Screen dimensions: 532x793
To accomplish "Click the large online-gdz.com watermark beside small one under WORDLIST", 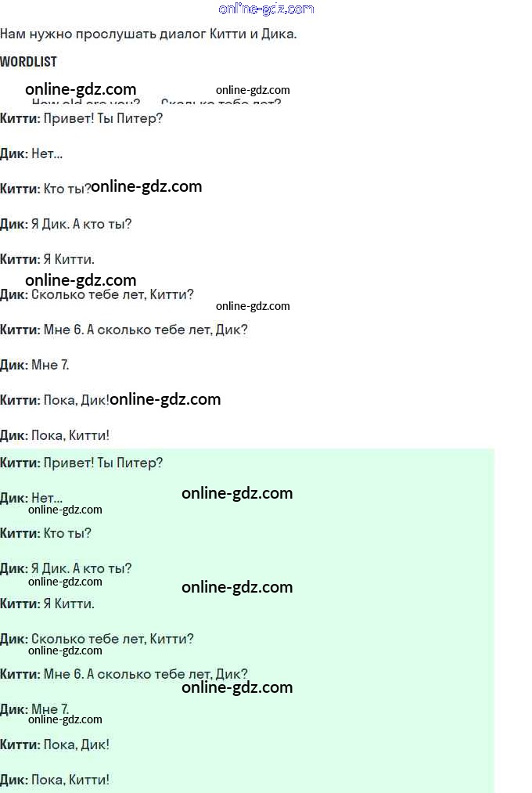I will 81,89.
